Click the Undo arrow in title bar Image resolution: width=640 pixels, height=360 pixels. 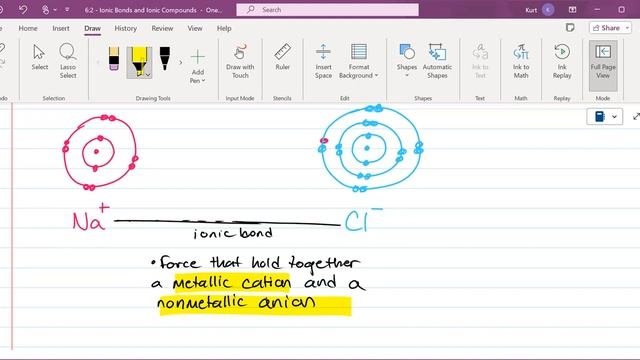(x=23, y=9)
